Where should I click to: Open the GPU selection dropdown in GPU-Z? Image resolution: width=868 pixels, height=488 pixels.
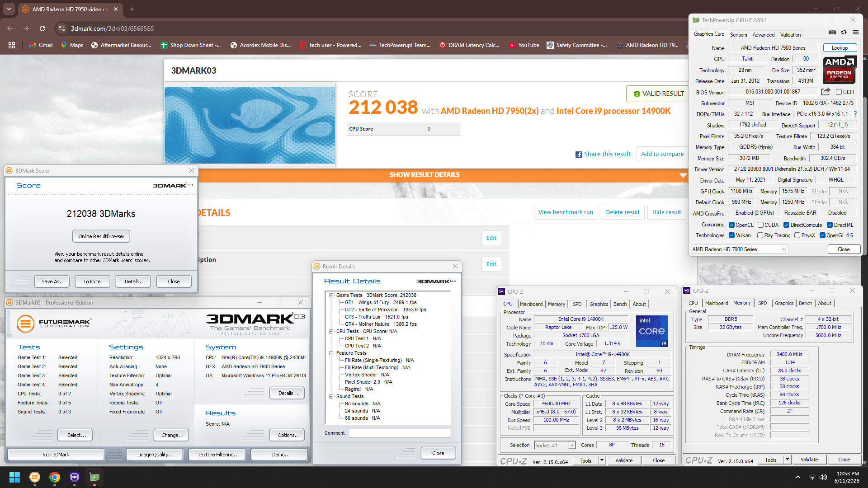coord(739,249)
